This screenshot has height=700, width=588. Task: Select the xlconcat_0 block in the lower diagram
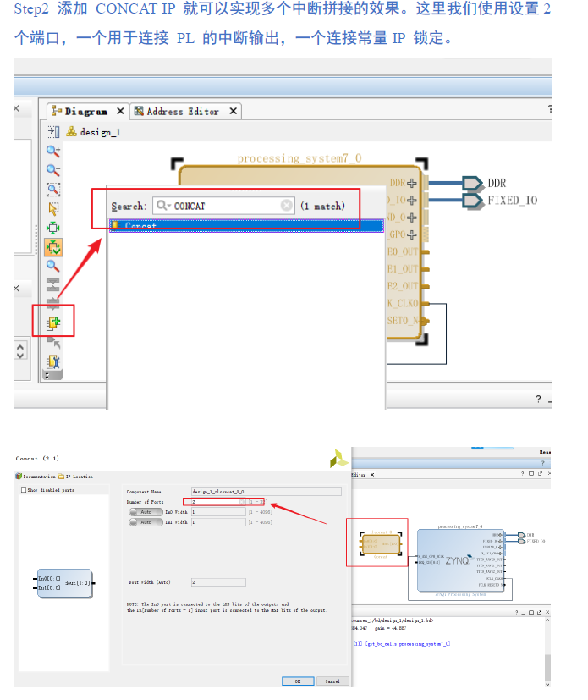(381, 543)
